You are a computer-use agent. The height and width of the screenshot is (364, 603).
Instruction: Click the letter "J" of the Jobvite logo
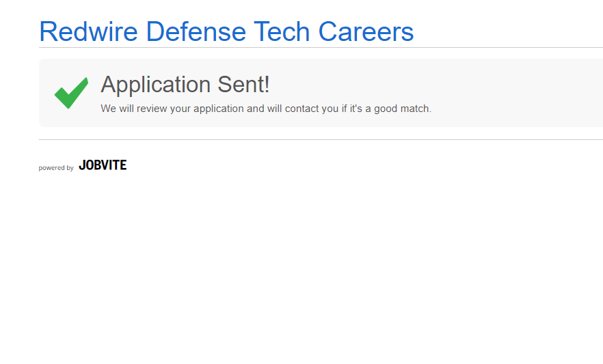tap(82, 165)
